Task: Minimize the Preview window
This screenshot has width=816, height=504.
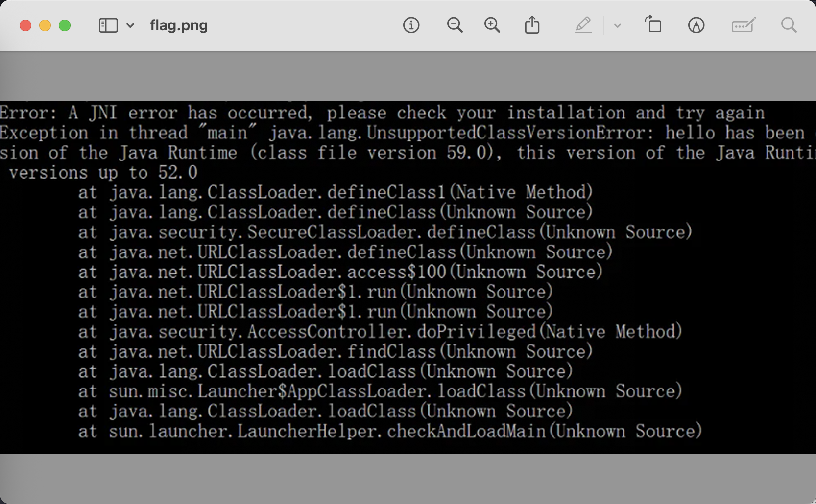Action: click(45, 25)
